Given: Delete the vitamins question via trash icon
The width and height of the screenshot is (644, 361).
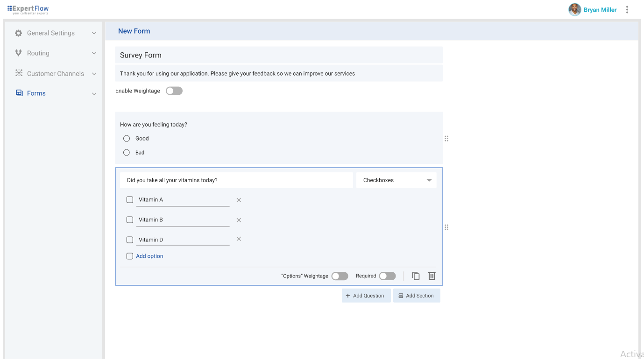Looking at the screenshot, I should [x=432, y=276].
